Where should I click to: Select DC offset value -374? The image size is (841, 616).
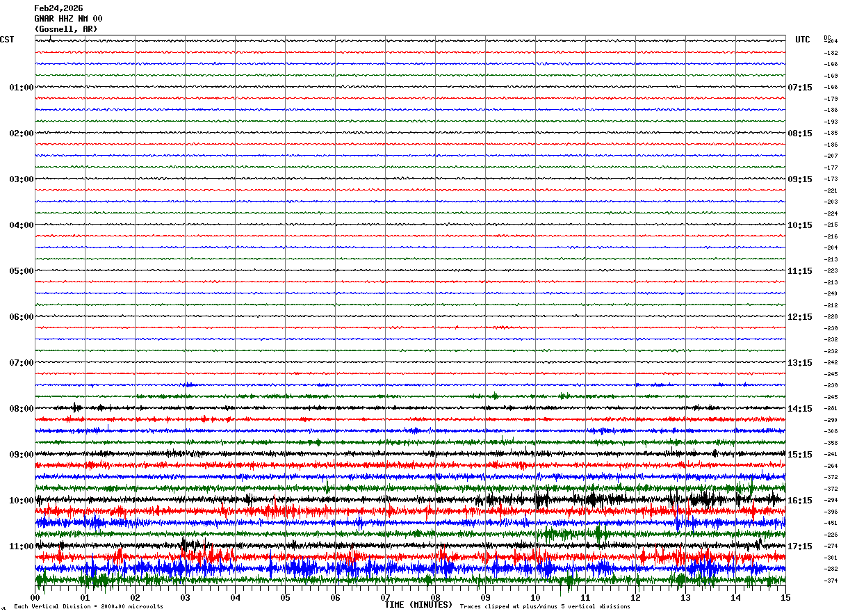[x=831, y=581]
